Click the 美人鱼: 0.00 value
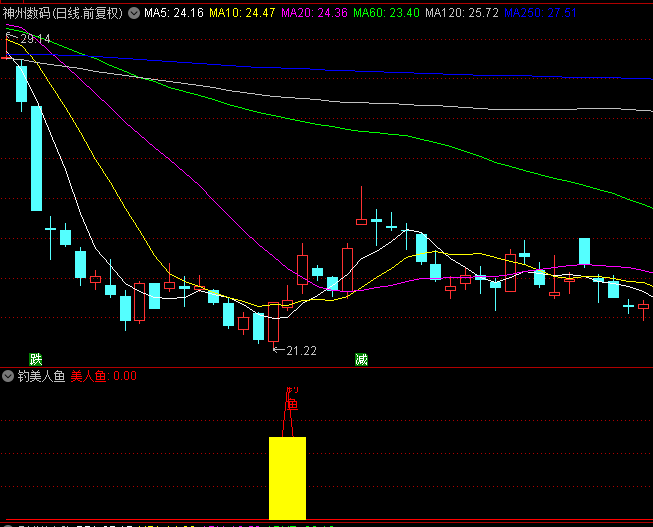 coord(104,376)
